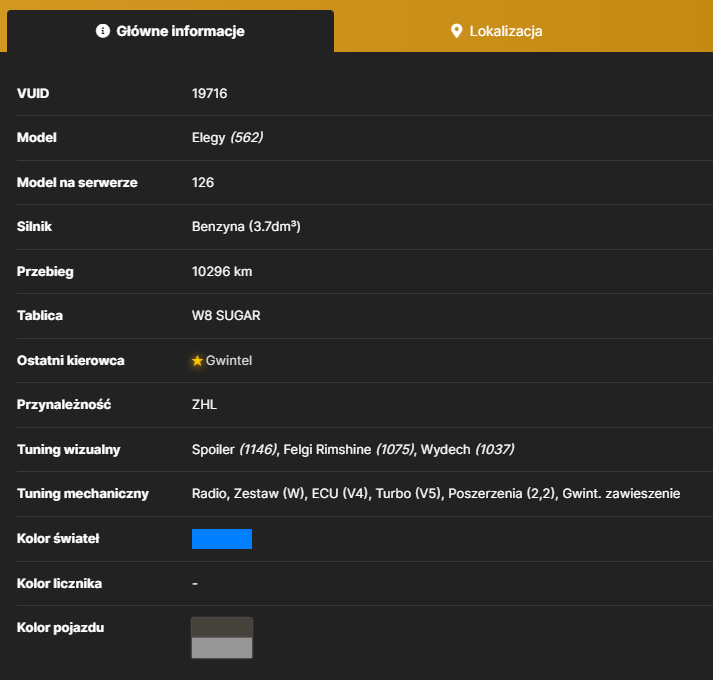Click the Felgi Rimshine (1075) entry
713x680 pixels.
pos(349,449)
